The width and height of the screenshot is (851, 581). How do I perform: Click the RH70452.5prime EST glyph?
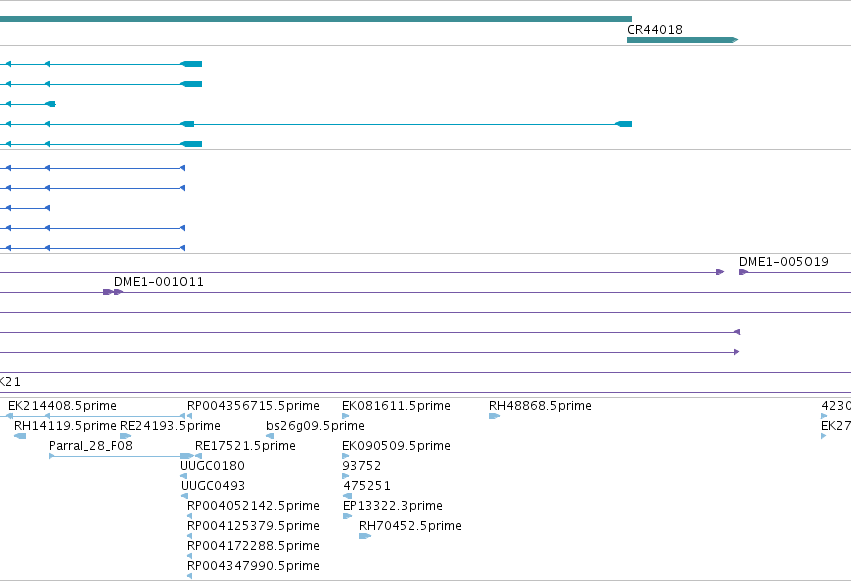click(x=365, y=536)
